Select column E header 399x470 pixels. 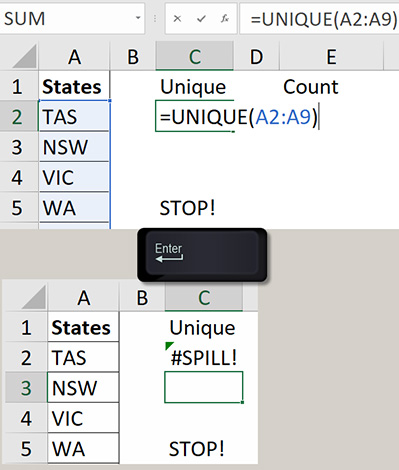[331, 57]
